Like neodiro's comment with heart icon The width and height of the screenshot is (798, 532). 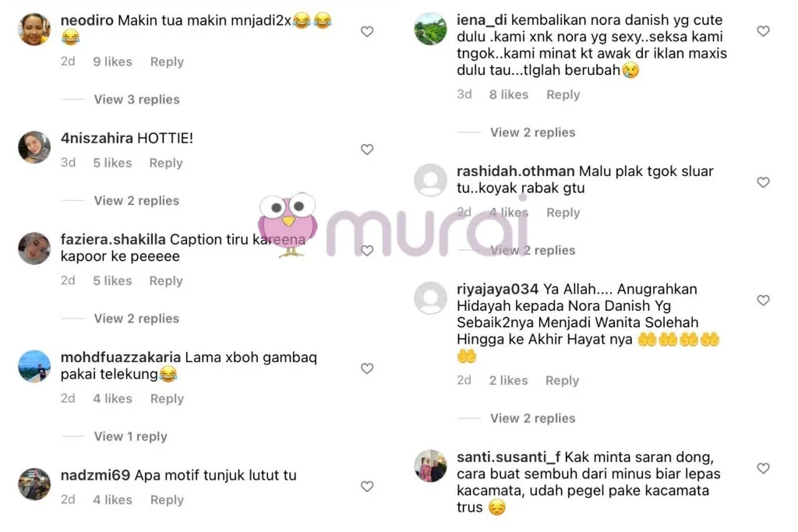click(x=367, y=31)
